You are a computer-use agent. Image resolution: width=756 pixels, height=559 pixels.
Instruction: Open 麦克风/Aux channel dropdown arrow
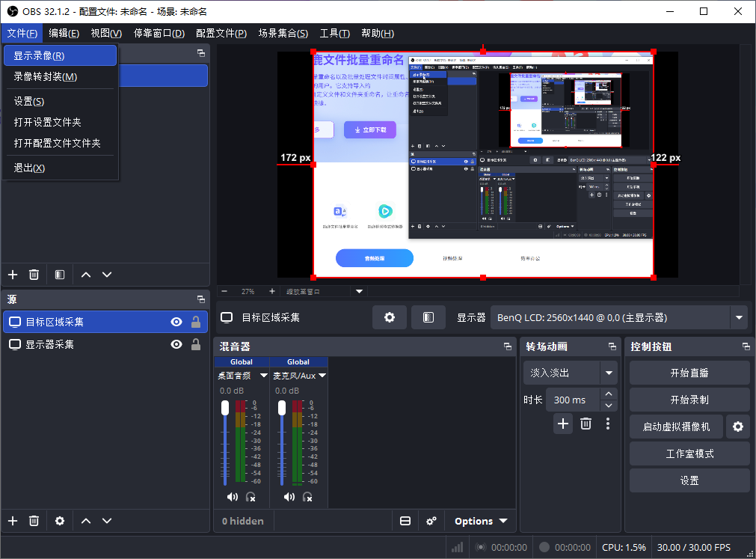(x=322, y=375)
